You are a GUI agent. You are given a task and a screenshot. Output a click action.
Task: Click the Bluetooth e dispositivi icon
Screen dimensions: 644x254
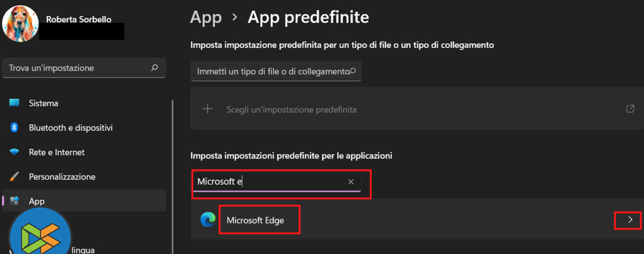(14, 127)
